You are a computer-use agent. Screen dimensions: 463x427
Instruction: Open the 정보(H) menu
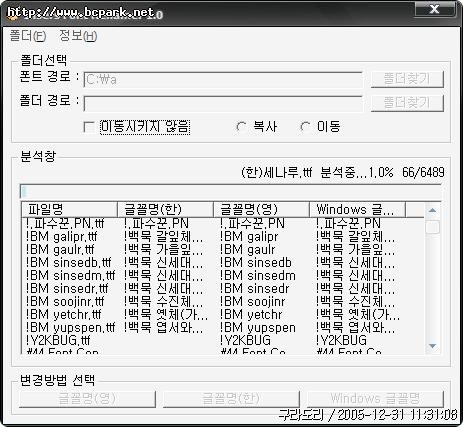pyautogui.click(x=78, y=36)
